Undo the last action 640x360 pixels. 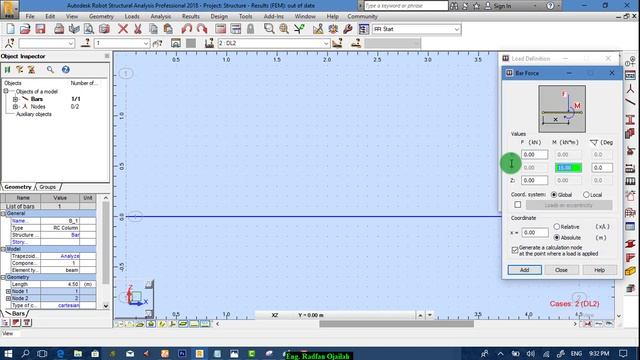187,29
